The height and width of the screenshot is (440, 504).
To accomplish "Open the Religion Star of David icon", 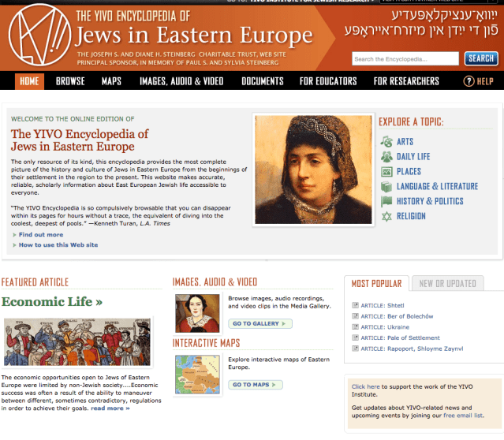I will point(386,216).
